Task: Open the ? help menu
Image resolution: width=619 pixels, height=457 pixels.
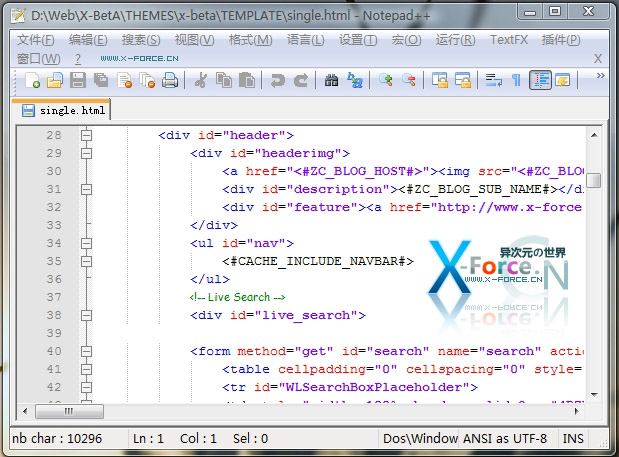Action: click(x=78, y=59)
